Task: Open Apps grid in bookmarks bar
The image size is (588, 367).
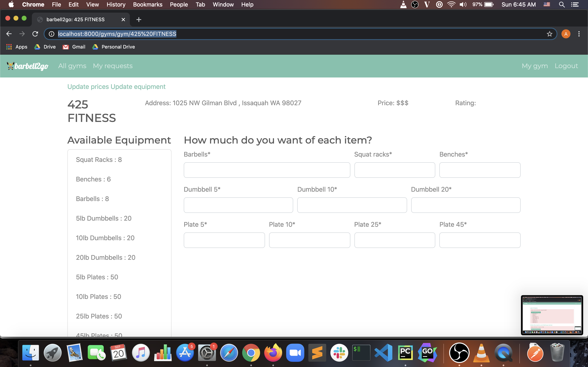Action: tap(17, 47)
